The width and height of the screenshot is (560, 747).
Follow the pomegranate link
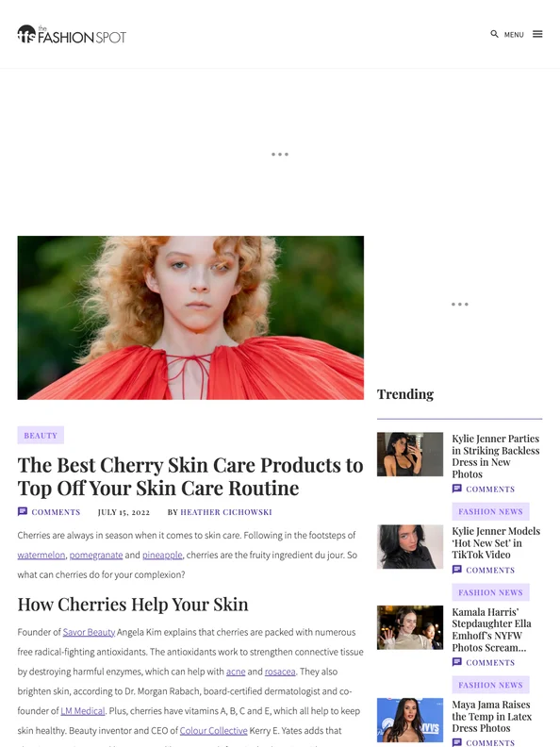tap(96, 555)
